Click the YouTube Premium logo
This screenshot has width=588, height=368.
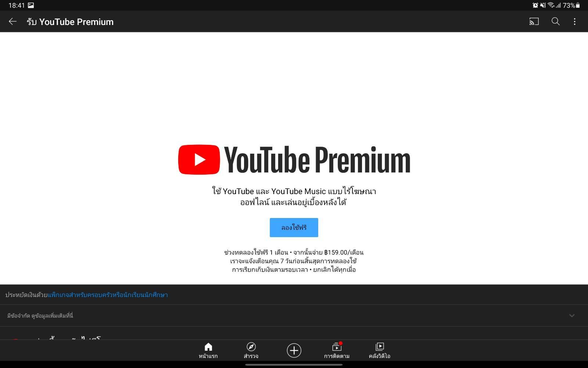coord(294,160)
